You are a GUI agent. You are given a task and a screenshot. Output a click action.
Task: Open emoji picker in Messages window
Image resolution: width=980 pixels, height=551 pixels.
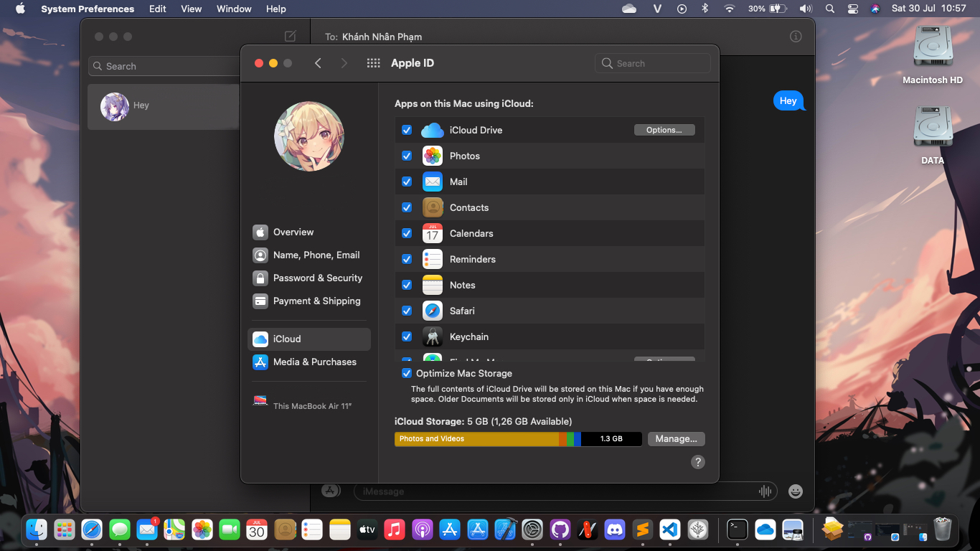[x=796, y=491]
